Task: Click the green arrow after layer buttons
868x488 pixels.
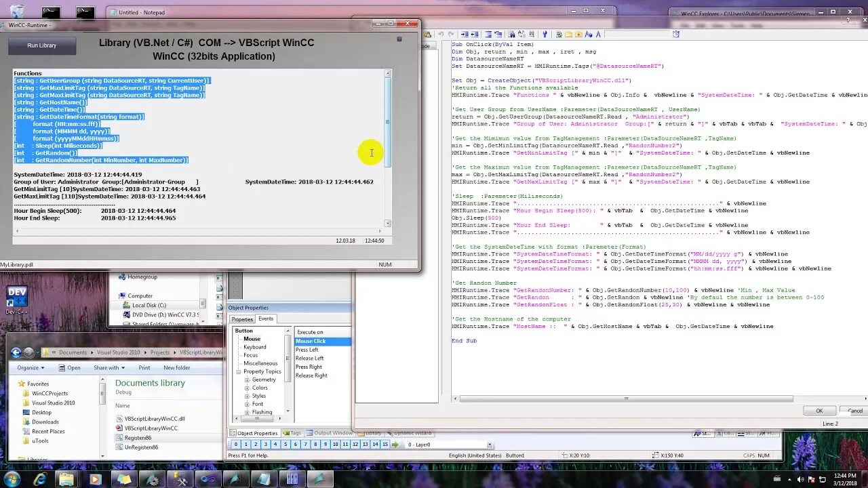Action: (x=395, y=445)
